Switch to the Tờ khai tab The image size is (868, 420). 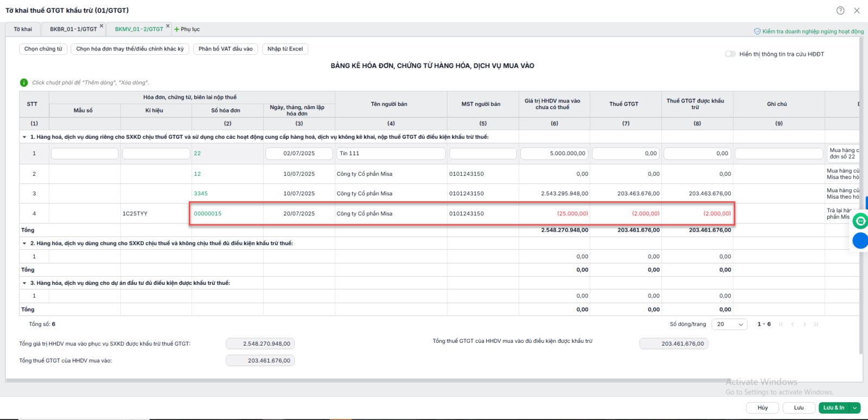point(23,29)
